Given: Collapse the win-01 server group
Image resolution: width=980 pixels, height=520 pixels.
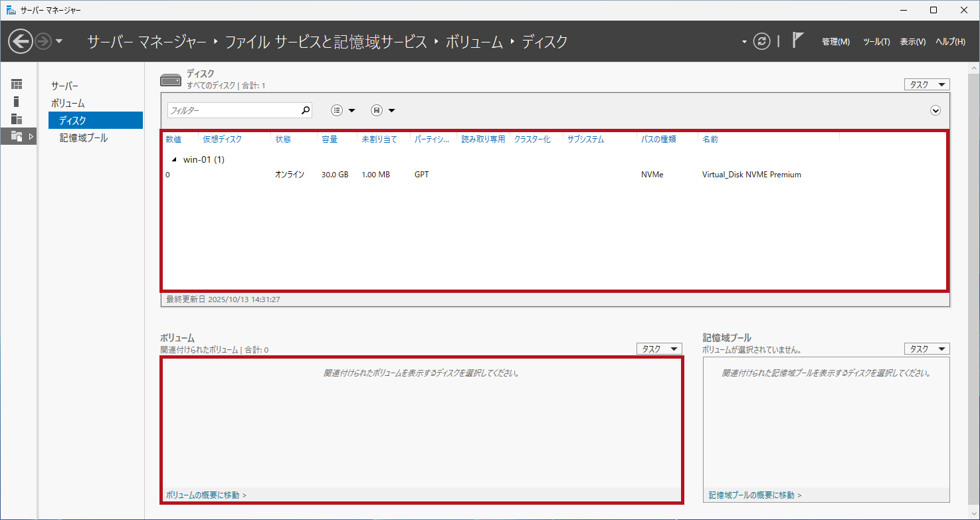Looking at the screenshot, I should point(175,160).
